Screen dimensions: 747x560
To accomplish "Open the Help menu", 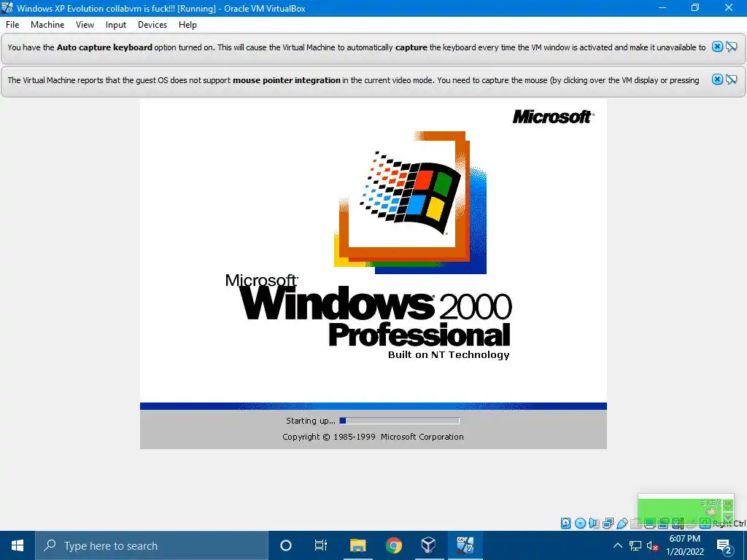I will coord(187,25).
